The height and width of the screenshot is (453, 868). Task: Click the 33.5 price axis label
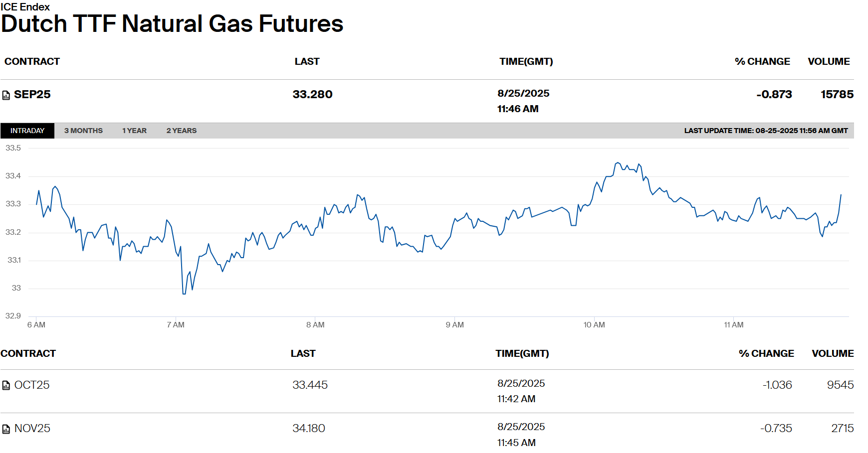click(x=13, y=148)
